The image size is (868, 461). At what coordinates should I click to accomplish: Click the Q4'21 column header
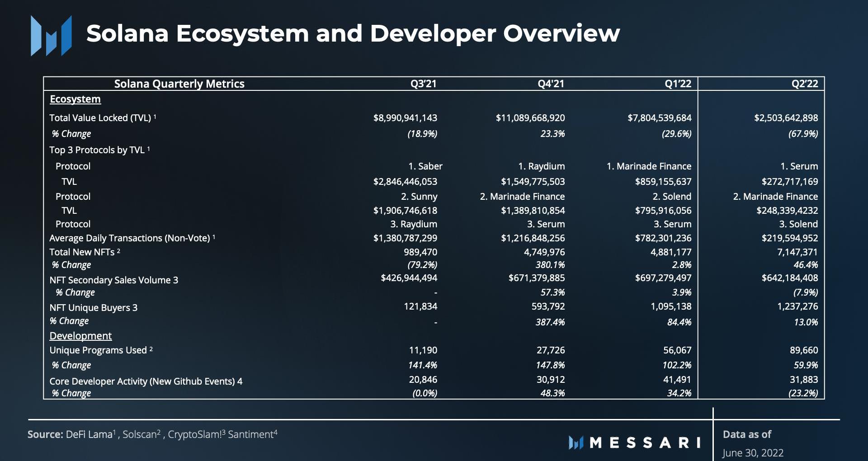pyautogui.click(x=551, y=84)
